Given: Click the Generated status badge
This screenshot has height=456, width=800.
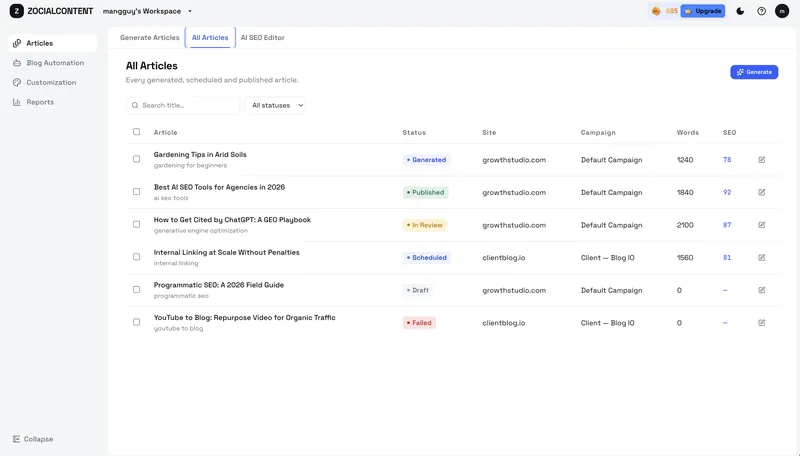Looking at the screenshot, I should [x=426, y=160].
